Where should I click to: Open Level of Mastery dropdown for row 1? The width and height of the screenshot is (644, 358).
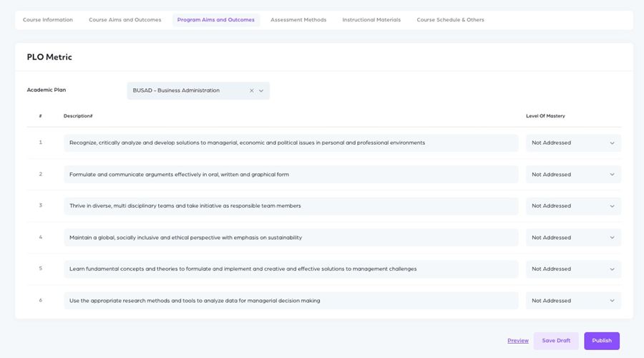573,143
